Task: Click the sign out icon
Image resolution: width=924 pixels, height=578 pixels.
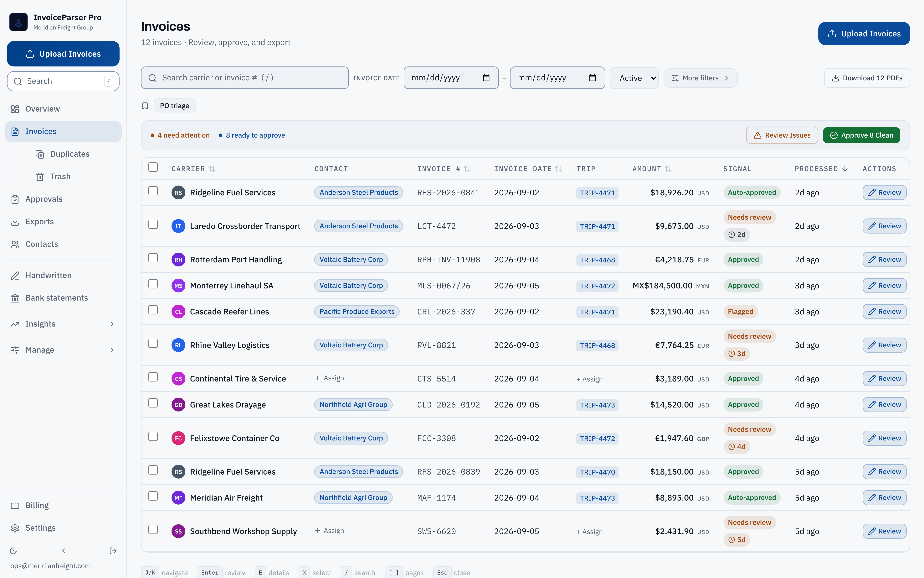Action: [113, 551]
